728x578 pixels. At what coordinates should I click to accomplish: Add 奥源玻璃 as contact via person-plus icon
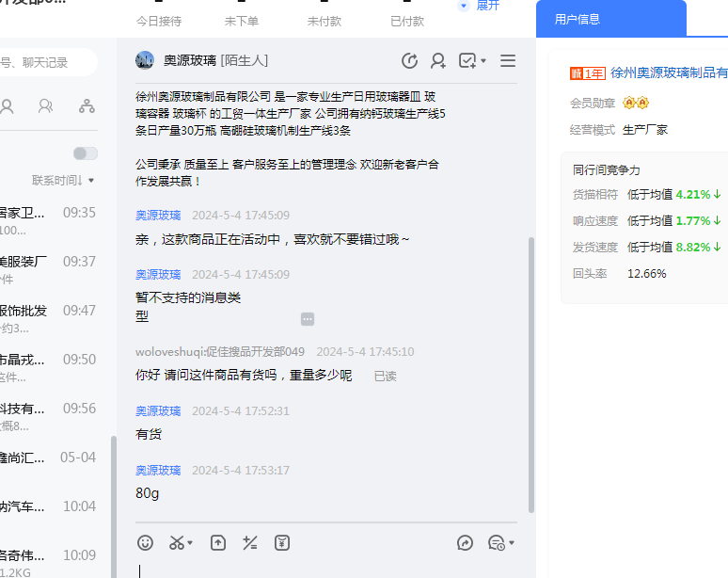(x=438, y=61)
